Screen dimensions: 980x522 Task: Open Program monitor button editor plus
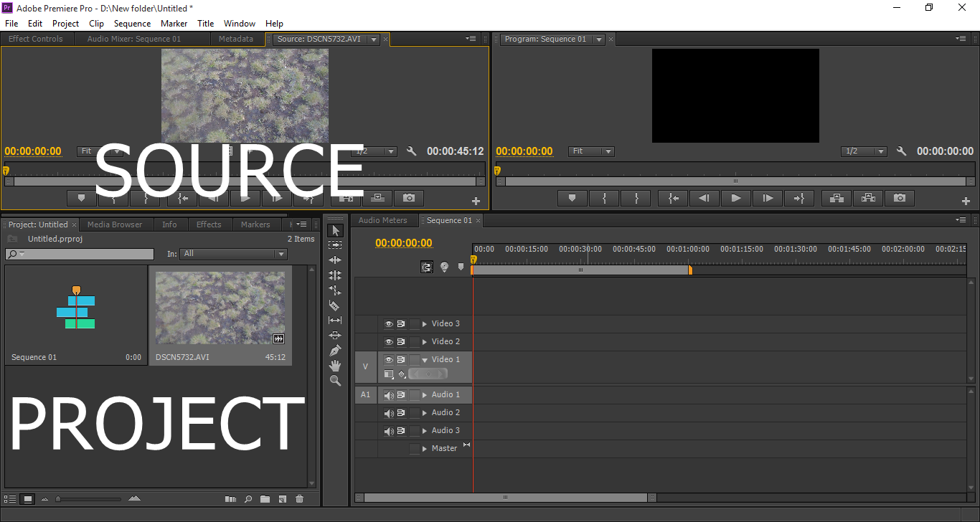966,201
